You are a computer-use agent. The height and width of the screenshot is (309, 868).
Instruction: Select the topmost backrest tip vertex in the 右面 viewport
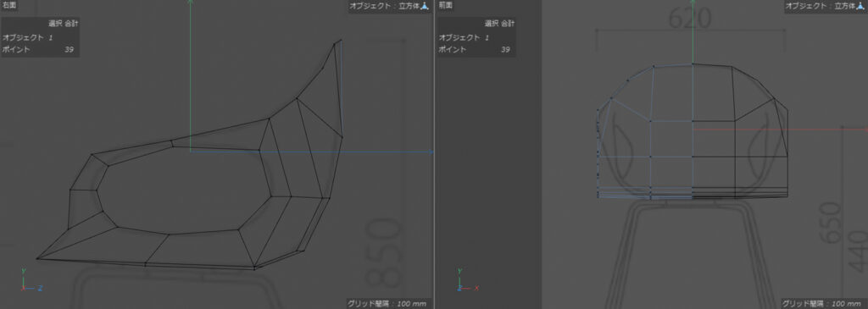341,40
